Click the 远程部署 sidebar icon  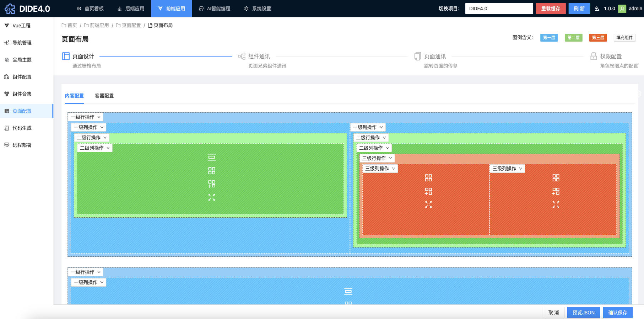(x=7, y=145)
